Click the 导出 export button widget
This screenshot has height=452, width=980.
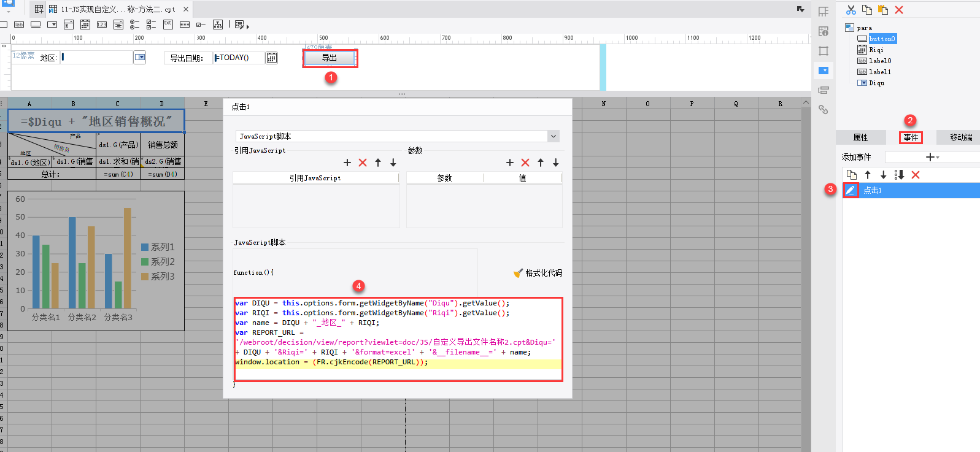click(x=330, y=58)
